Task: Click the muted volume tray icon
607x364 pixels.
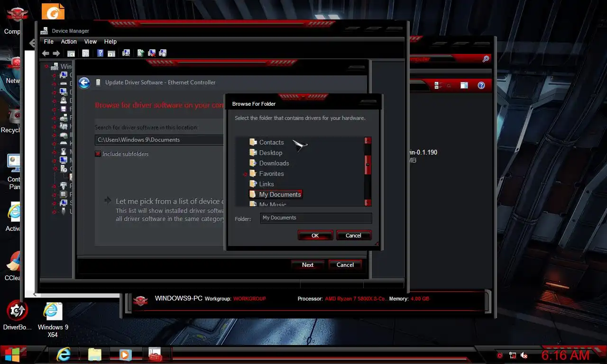Action: pos(524,355)
